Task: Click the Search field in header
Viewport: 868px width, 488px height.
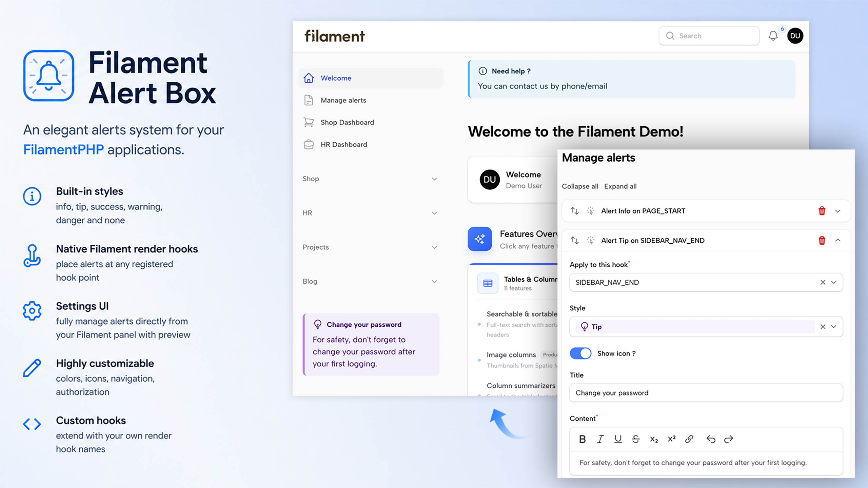Action: click(x=709, y=36)
